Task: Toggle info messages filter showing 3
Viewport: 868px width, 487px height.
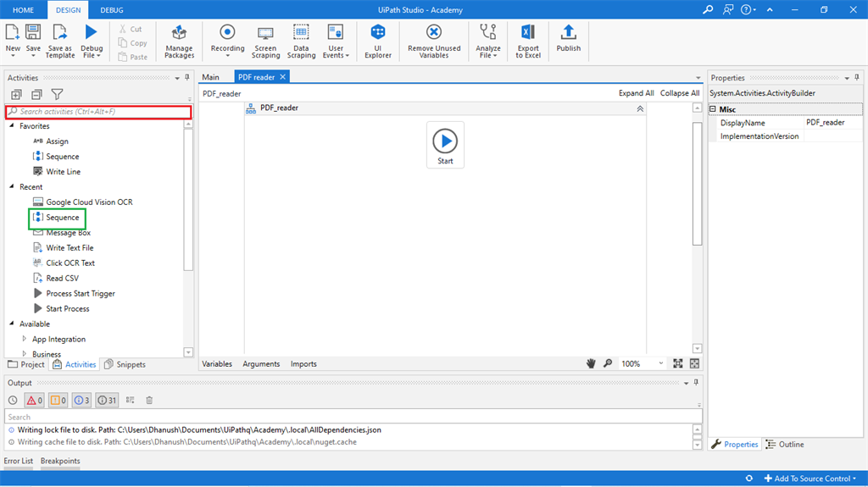Action: coord(82,400)
